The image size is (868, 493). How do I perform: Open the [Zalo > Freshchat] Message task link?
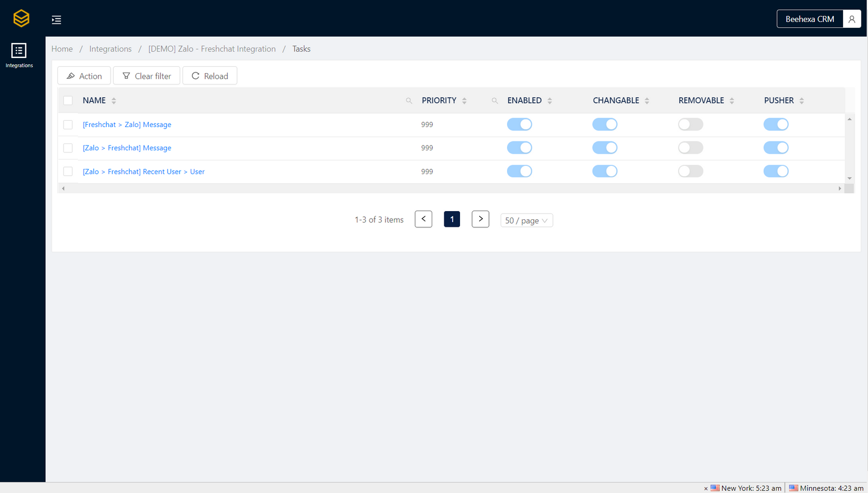pos(127,147)
